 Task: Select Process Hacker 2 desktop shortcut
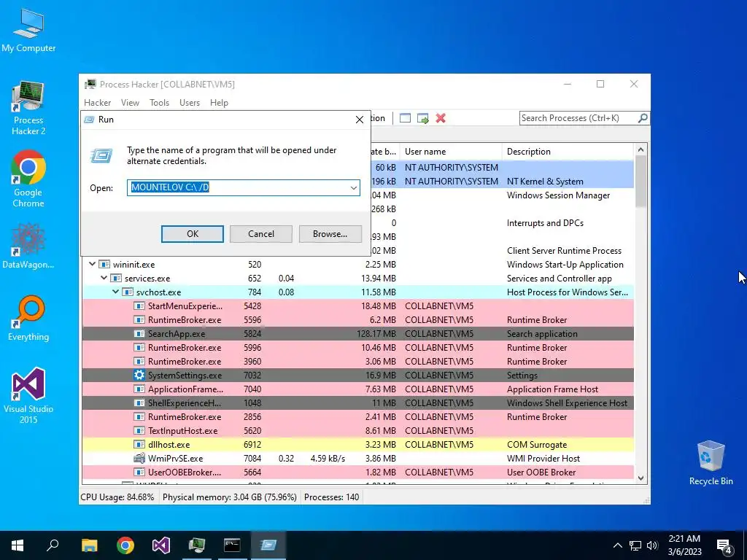click(x=28, y=108)
